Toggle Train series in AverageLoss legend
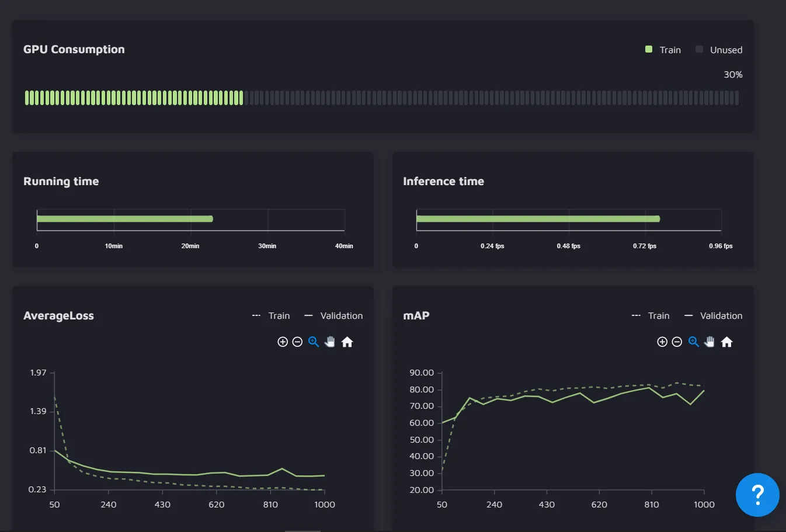The image size is (786, 532). (272, 316)
